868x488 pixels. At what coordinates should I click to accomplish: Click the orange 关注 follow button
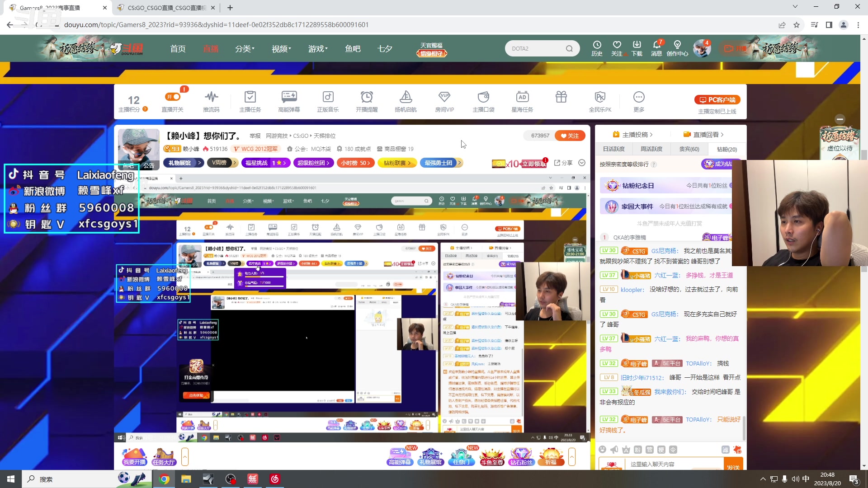click(570, 136)
